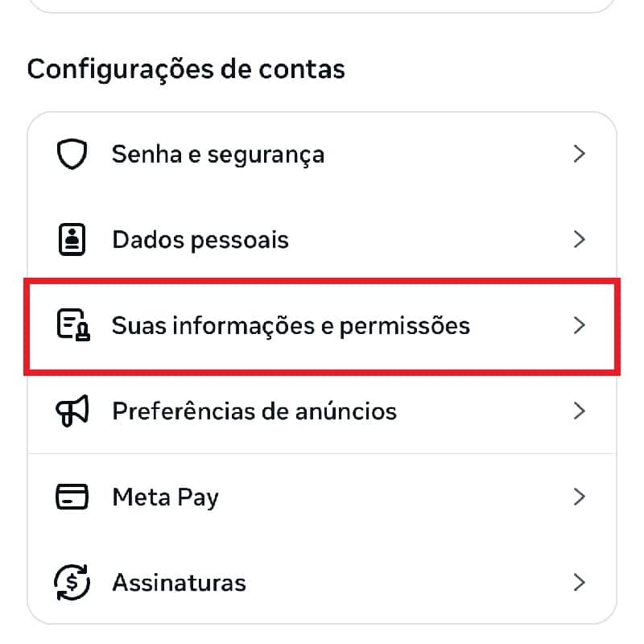Open the Dados pessoais menu item
644x644 pixels.
point(200,240)
